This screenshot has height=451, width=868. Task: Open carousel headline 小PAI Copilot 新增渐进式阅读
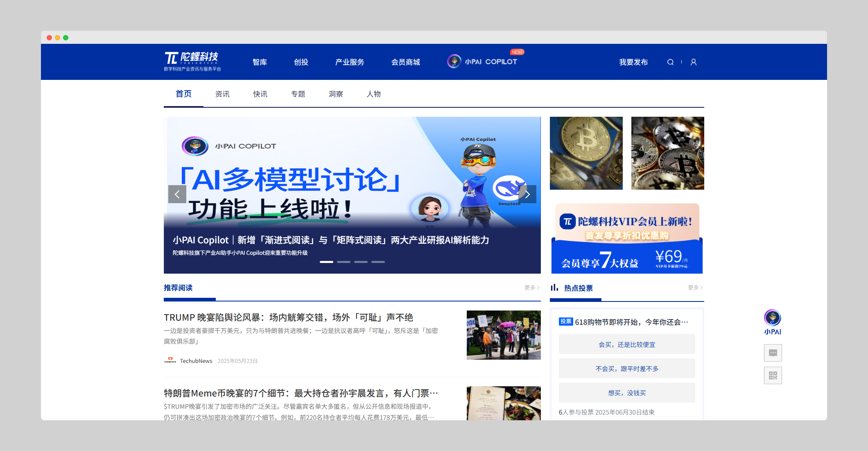click(331, 240)
